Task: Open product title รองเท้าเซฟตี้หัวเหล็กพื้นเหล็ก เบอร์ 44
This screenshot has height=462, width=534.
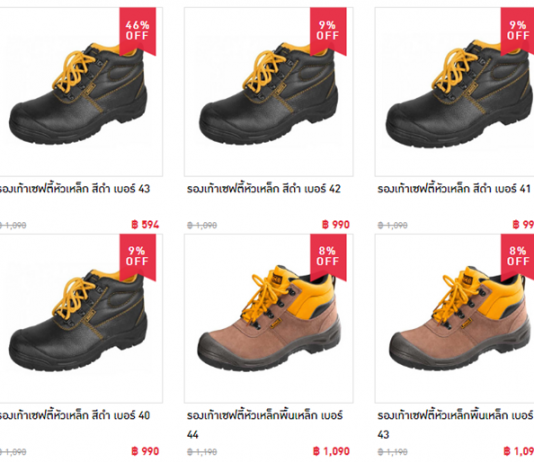Action: point(265,425)
